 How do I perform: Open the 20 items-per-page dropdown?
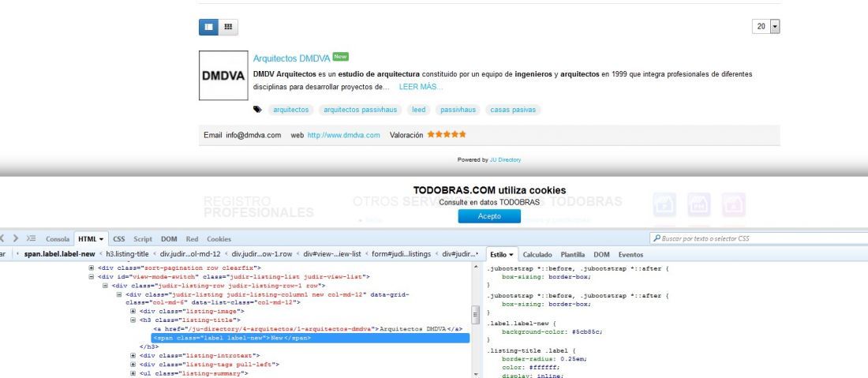point(775,27)
